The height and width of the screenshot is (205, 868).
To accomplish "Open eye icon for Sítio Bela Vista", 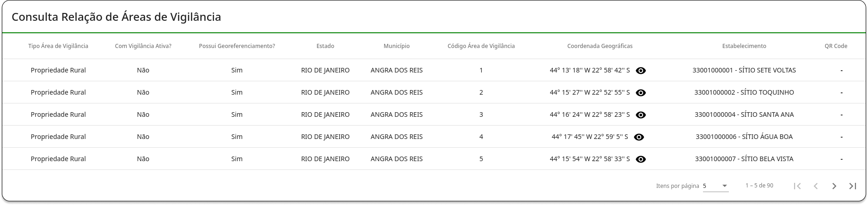I will (641, 159).
